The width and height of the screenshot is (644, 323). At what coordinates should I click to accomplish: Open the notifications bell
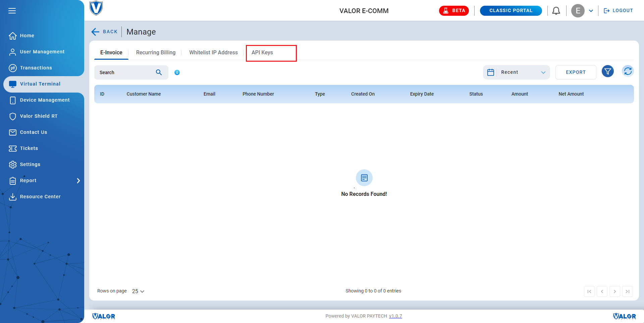point(556,11)
